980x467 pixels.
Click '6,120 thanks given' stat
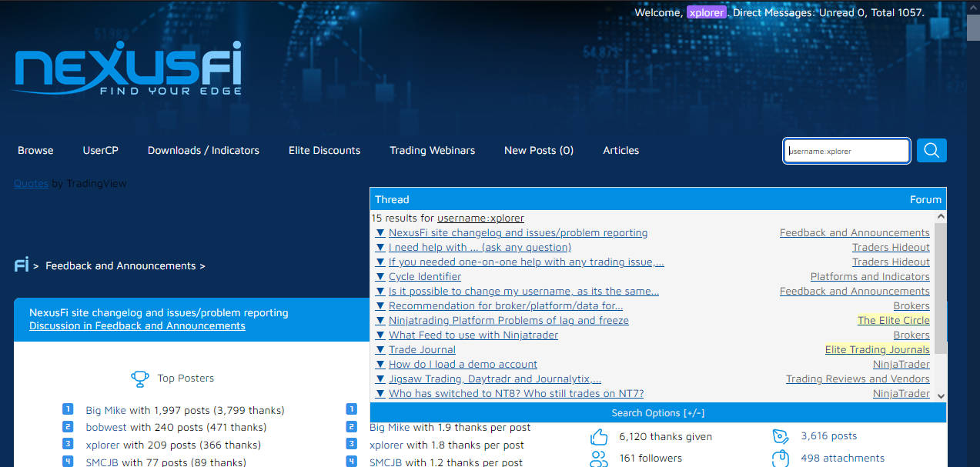(x=665, y=437)
